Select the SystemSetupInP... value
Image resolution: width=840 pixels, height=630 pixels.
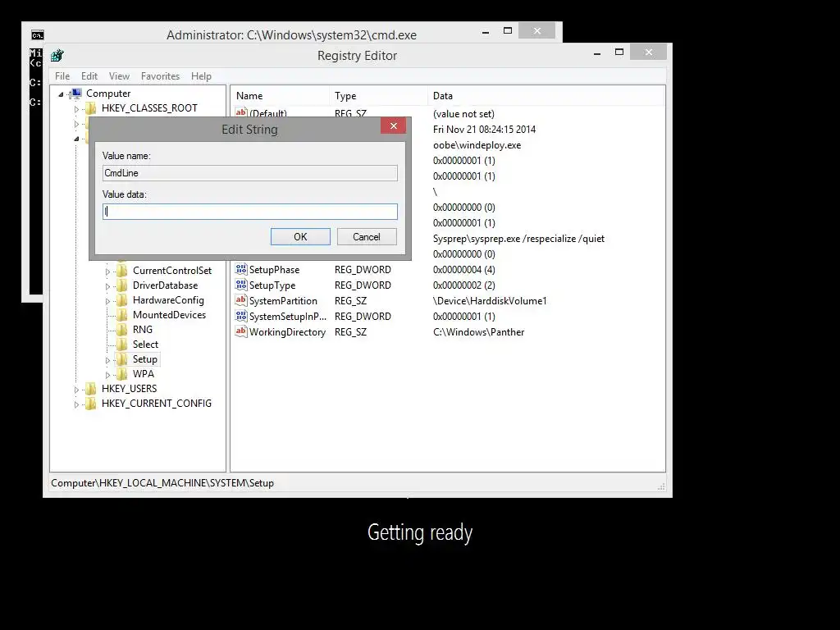click(288, 316)
